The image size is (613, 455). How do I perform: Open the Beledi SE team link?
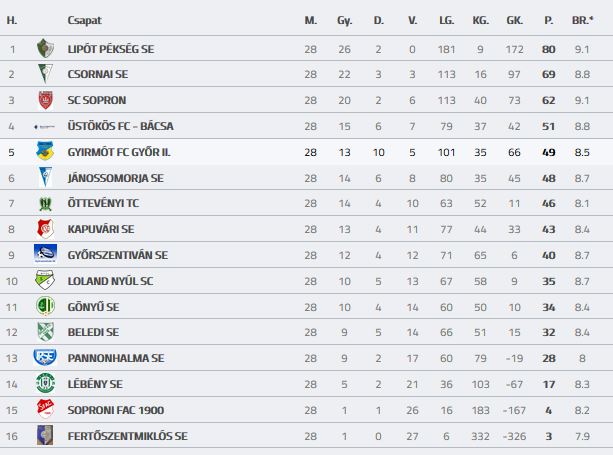coord(93,332)
